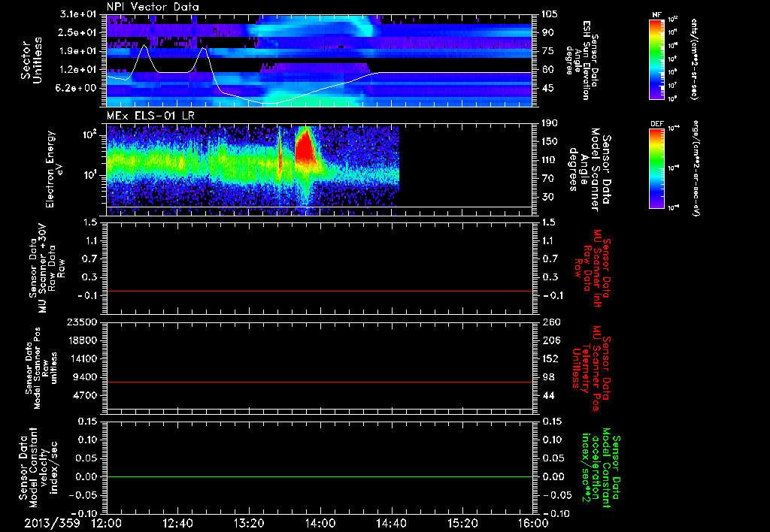
Task: Click the '90' sun elevation tick
Action: [547, 32]
